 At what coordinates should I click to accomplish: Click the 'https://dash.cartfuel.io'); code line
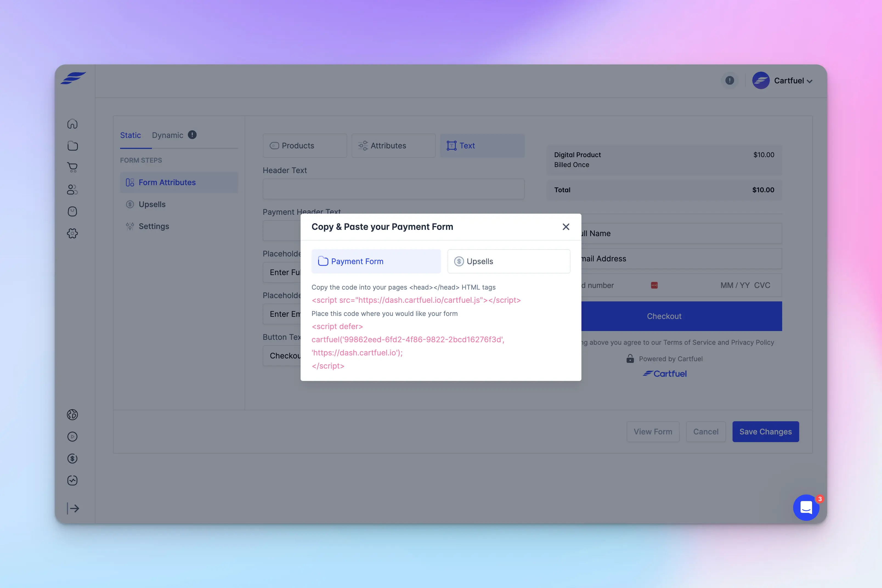(x=357, y=352)
